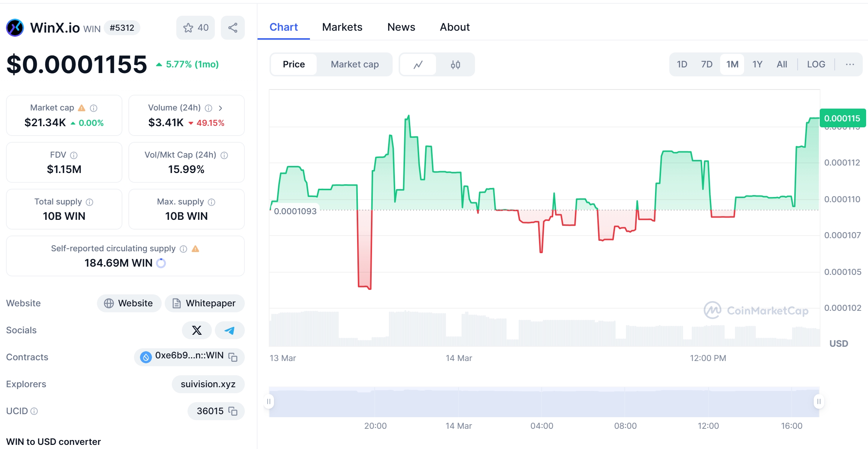The width and height of the screenshot is (868, 449).
Task: Click the $3.41K volume value
Action: [x=166, y=122]
